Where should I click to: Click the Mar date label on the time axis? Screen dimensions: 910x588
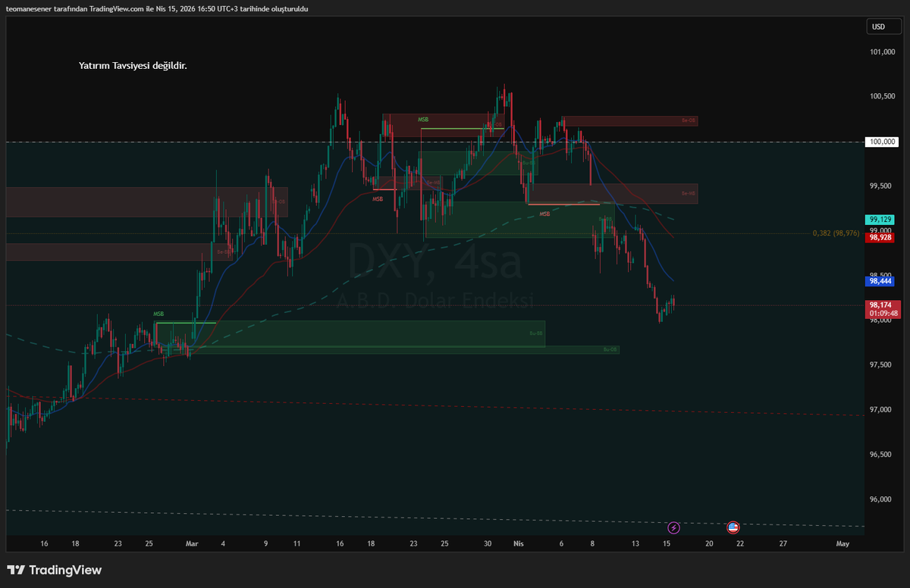tap(192, 543)
